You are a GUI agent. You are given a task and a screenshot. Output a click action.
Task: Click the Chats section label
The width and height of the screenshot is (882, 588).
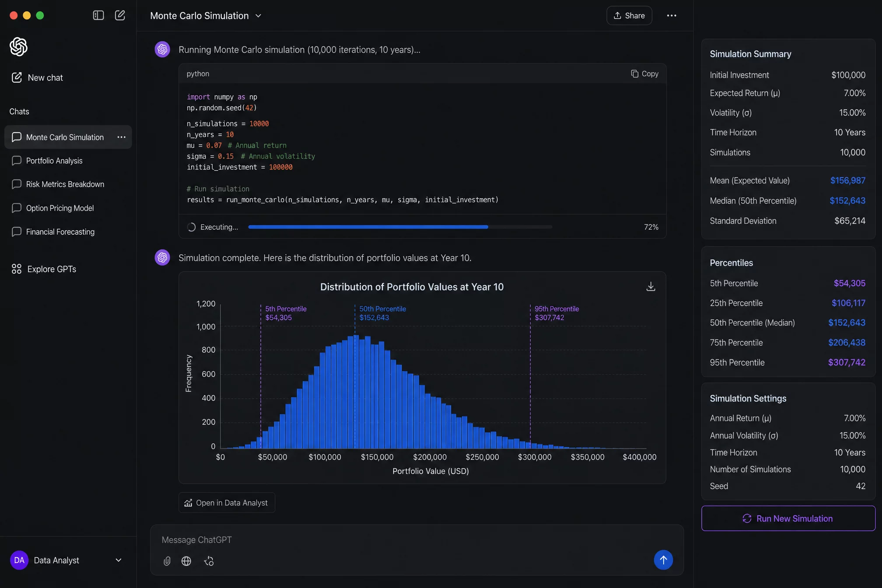tap(19, 112)
